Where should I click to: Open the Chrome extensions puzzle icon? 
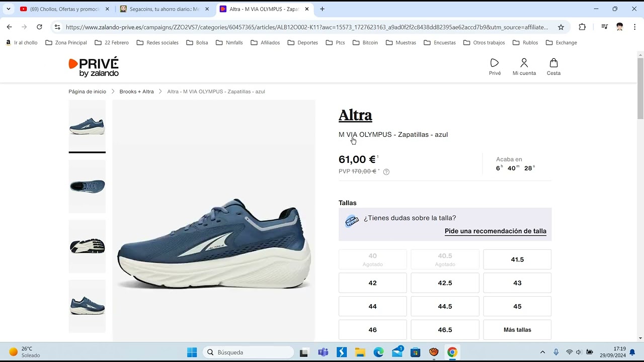582,27
